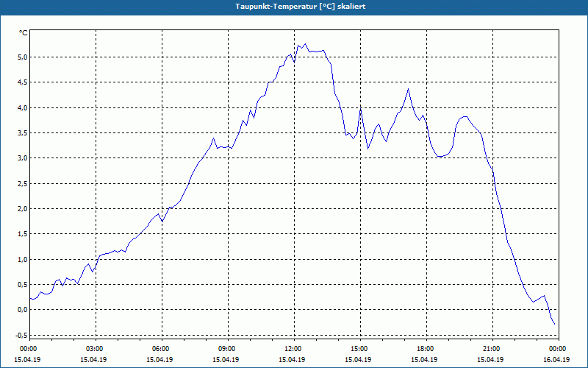Pick the 21:00 x-axis time label

492,349
